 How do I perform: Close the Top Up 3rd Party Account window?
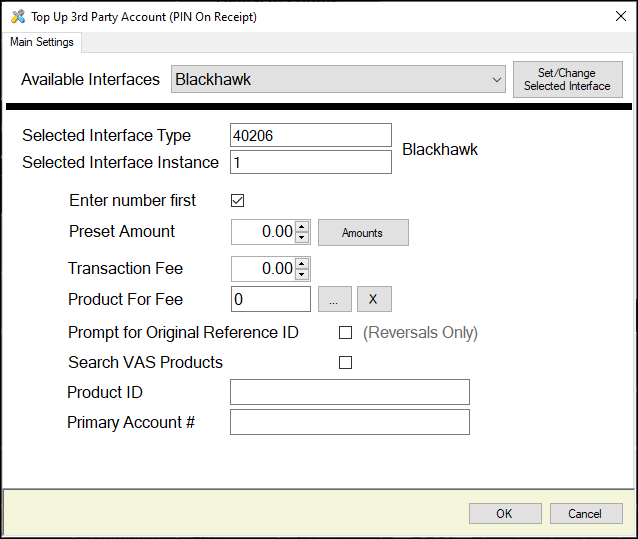click(x=613, y=16)
